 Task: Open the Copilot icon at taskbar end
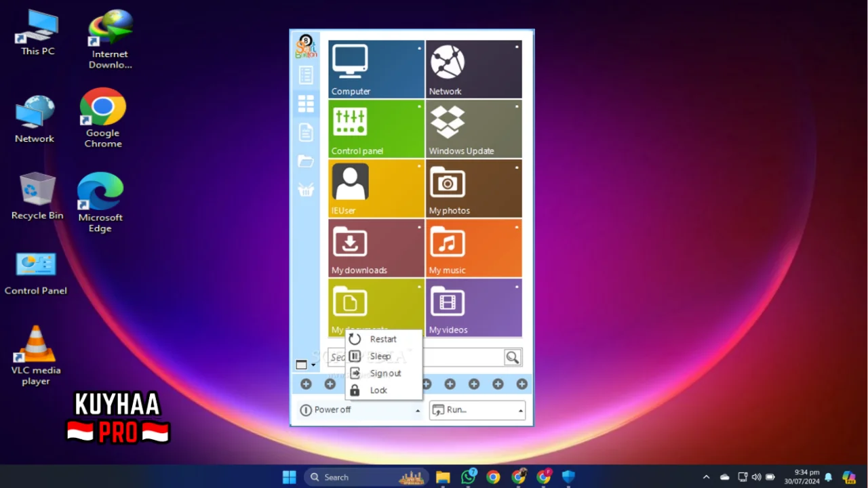(x=849, y=477)
